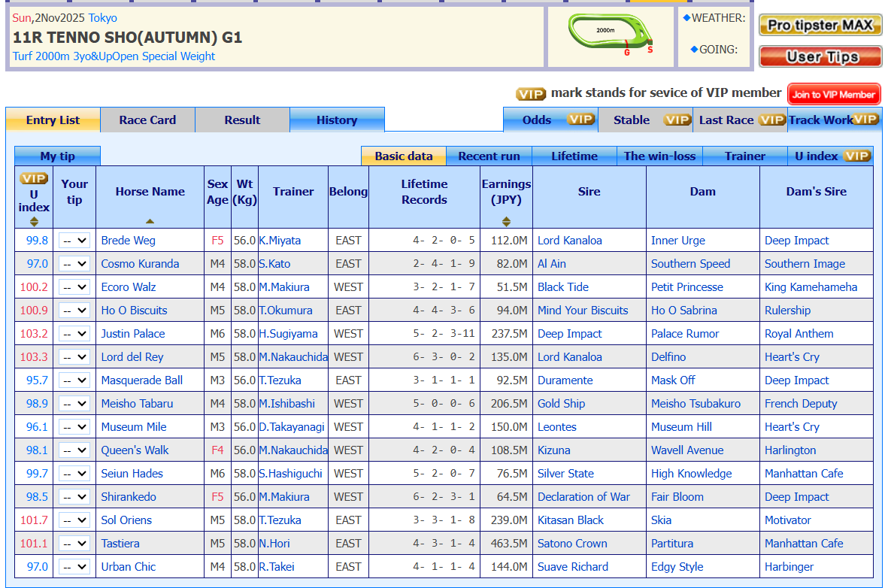Sort by U index arrows
Viewport: 888px width, 588px height.
coord(34,222)
